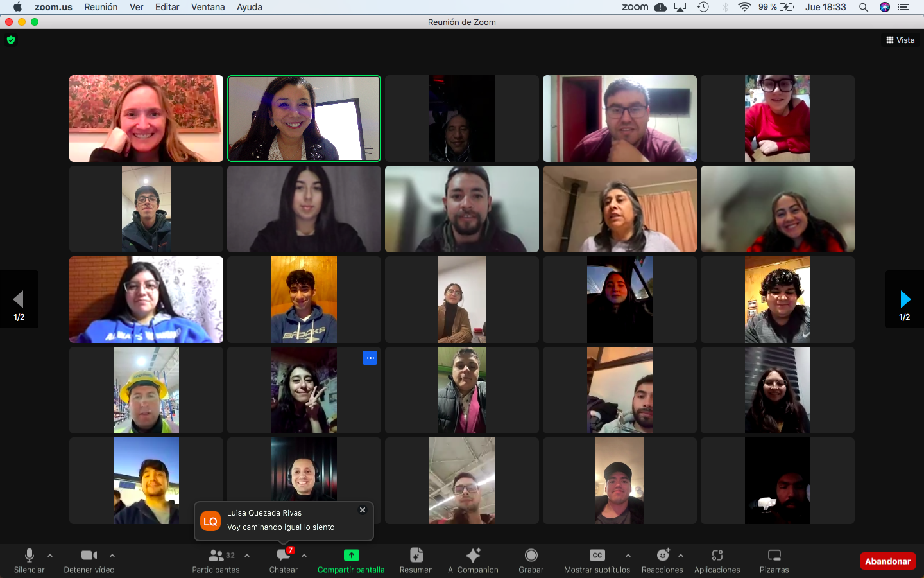Open the Resumen meeting summary
The image size is (924, 578).
pyautogui.click(x=416, y=556)
